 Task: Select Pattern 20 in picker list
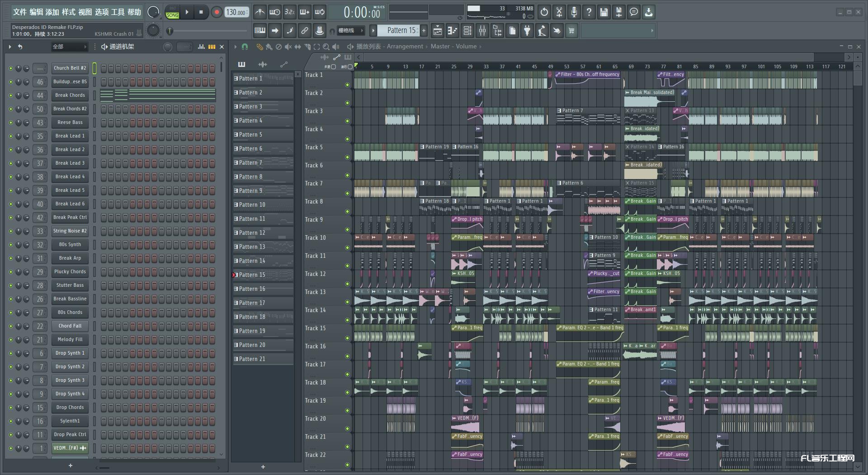click(263, 345)
